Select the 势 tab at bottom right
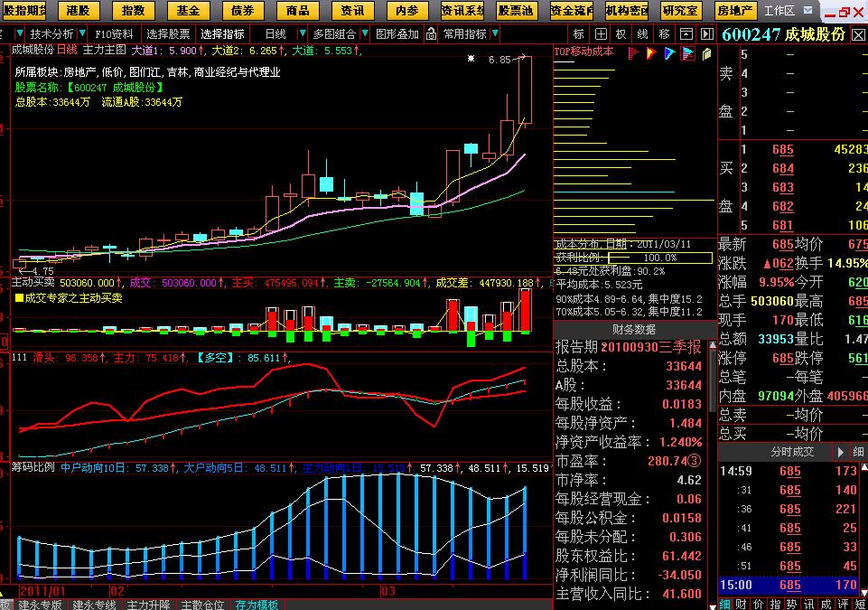 pyautogui.click(x=791, y=605)
